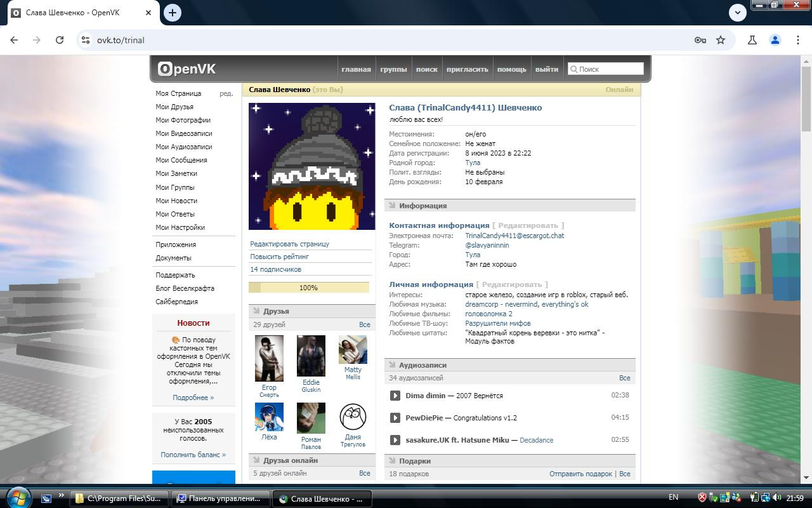Screen dimensions: 812x508
Task: Go back to the previous page
Action: (x=14, y=40)
